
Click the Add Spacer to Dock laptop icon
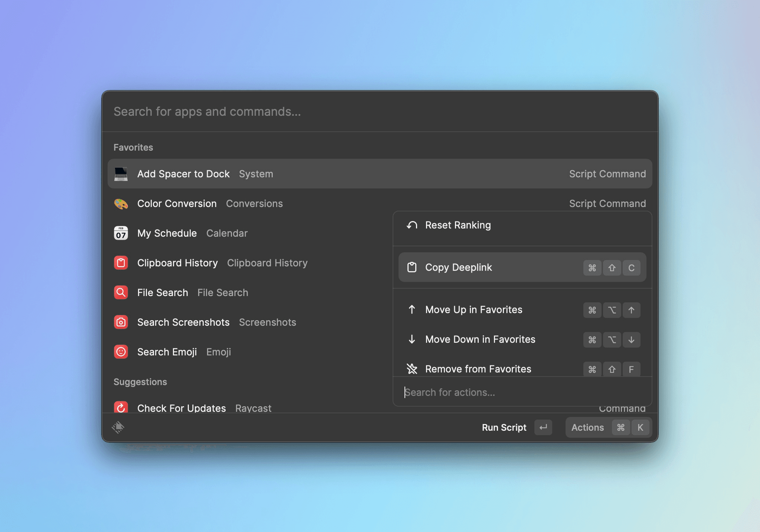121,174
